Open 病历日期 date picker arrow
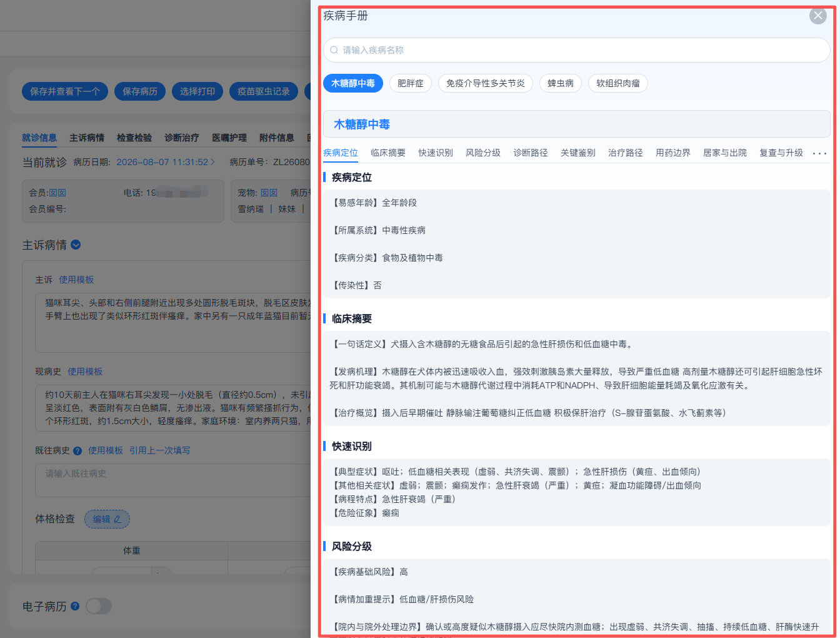The width and height of the screenshot is (840, 638). tap(212, 162)
